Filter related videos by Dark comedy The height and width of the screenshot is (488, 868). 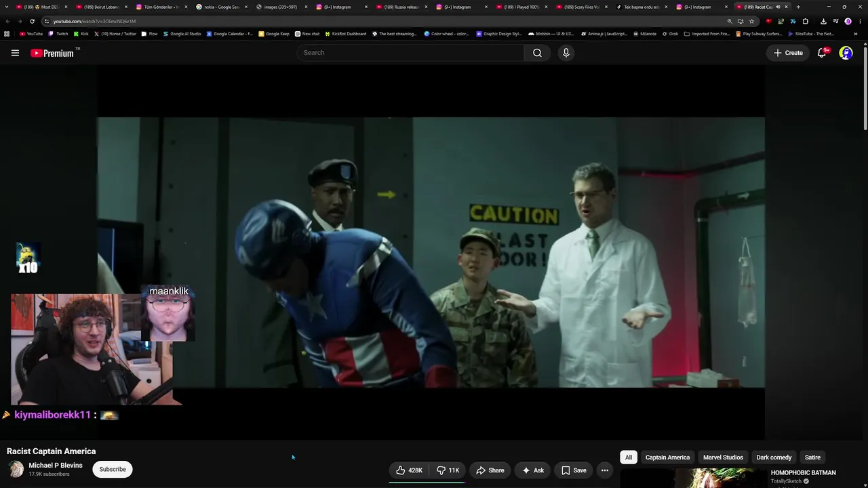(774, 457)
